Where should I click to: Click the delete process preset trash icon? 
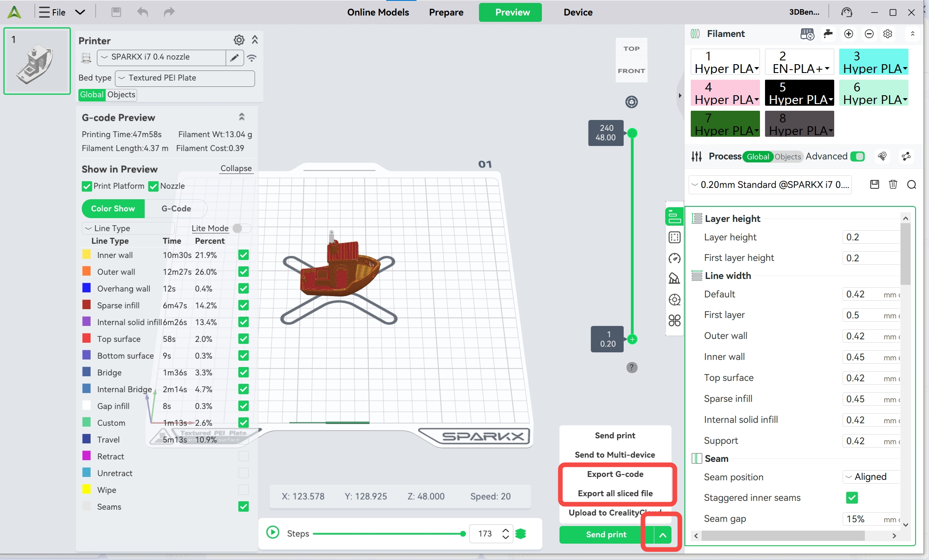[x=893, y=185]
